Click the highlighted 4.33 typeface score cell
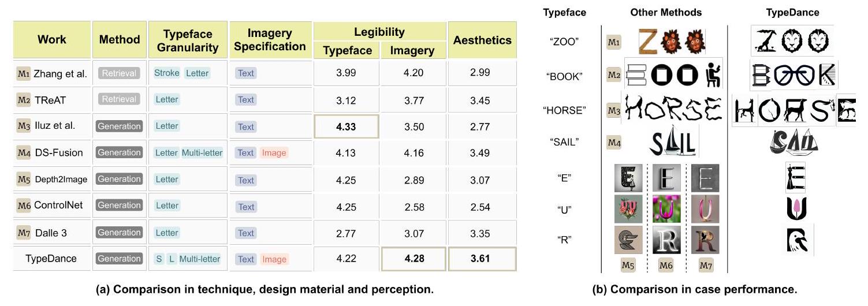 coord(346,126)
